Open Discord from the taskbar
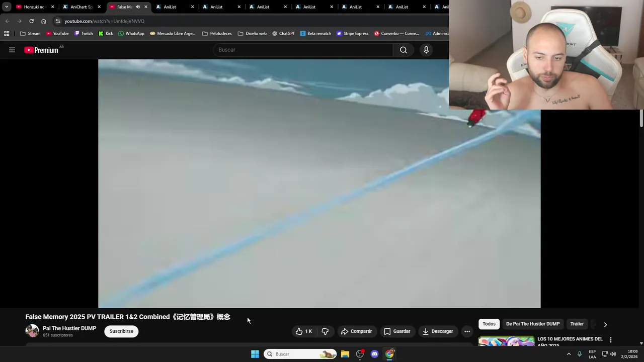 pyautogui.click(x=374, y=354)
